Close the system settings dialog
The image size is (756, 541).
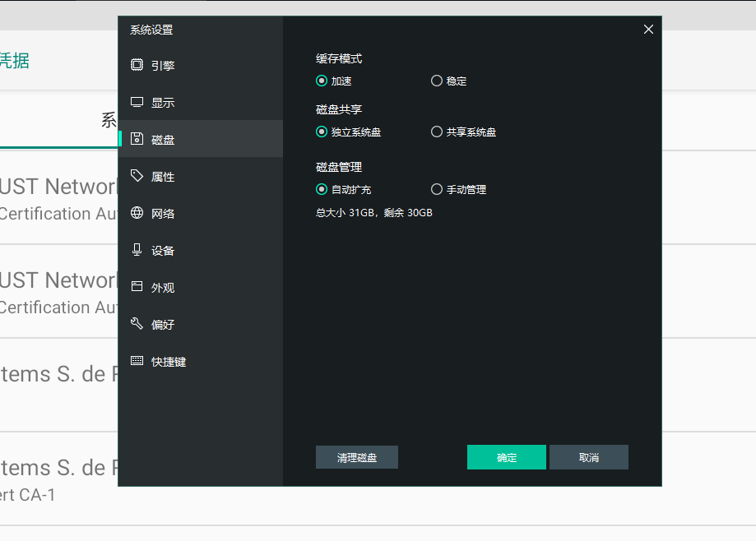click(648, 29)
